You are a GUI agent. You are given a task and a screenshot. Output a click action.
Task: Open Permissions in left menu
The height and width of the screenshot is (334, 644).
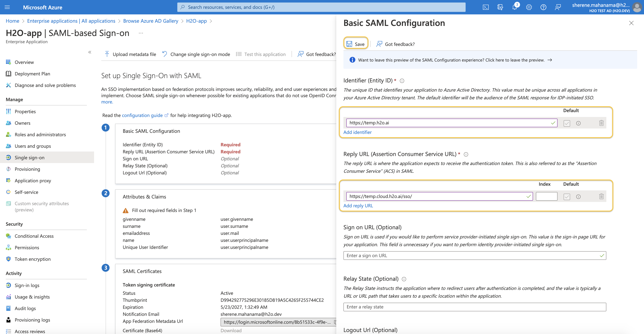47,247
